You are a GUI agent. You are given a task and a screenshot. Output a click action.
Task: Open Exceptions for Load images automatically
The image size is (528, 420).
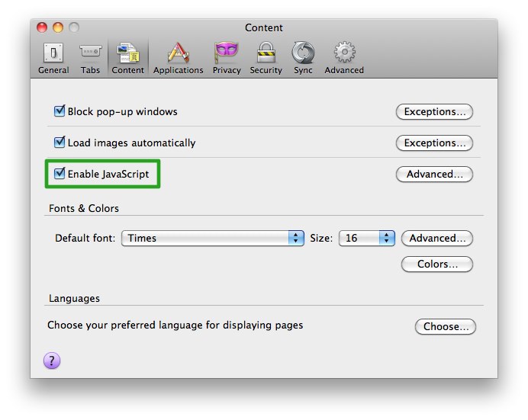point(434,143)
